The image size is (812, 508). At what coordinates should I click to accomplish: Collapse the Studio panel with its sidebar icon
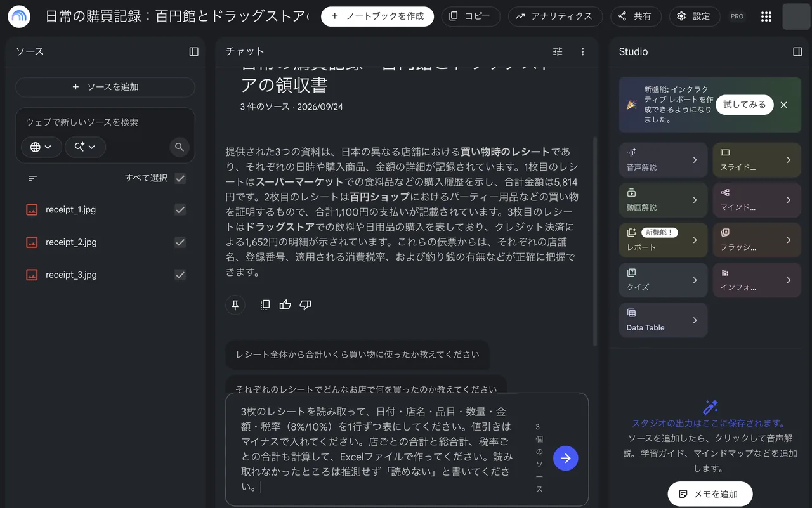[x=798, y=52]
